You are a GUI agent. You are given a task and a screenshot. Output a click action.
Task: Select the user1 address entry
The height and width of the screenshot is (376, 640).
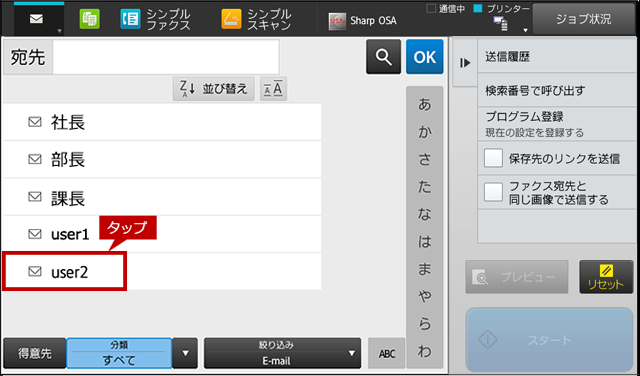coord(162,234)
